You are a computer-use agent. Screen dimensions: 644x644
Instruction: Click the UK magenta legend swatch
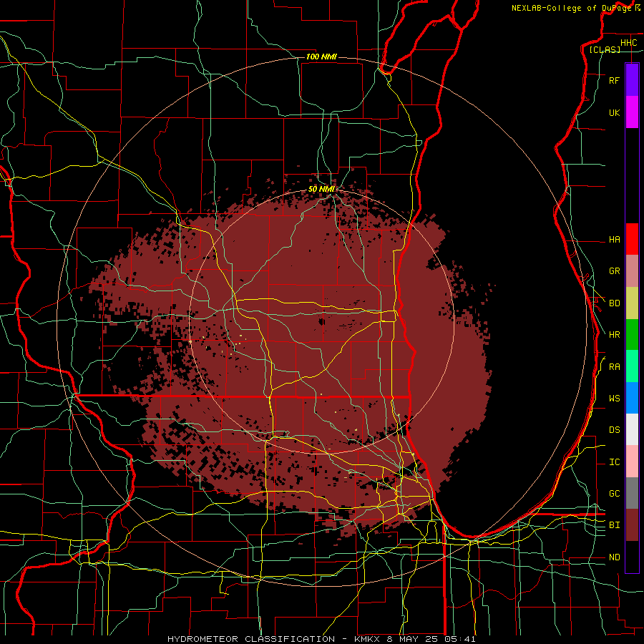tap(632, 112)
